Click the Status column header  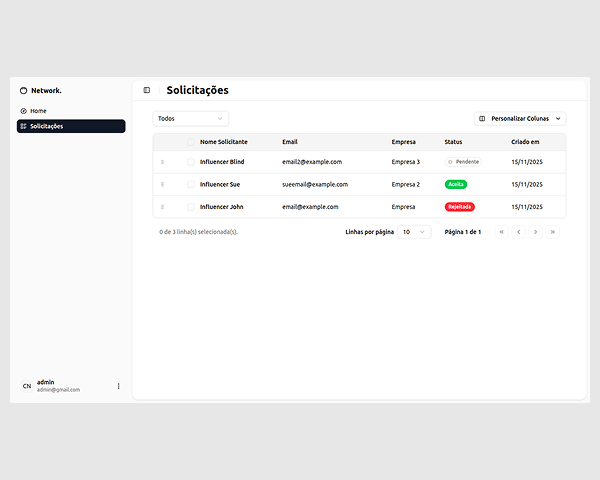point(453,142)
